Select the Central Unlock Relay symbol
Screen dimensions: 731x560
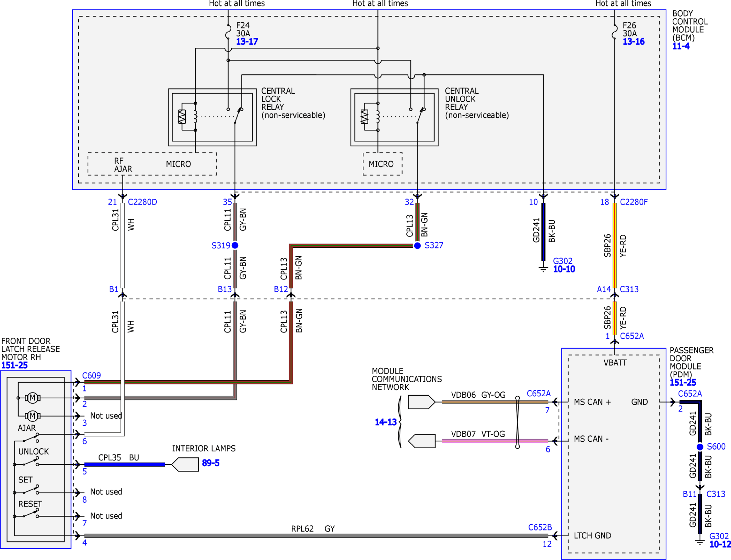coord(394,117)
